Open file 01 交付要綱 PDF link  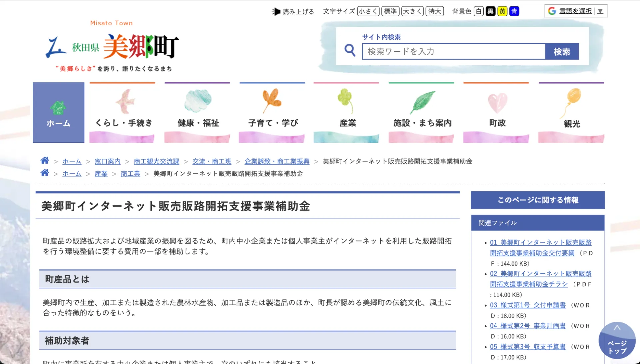(x=541, y=248)
